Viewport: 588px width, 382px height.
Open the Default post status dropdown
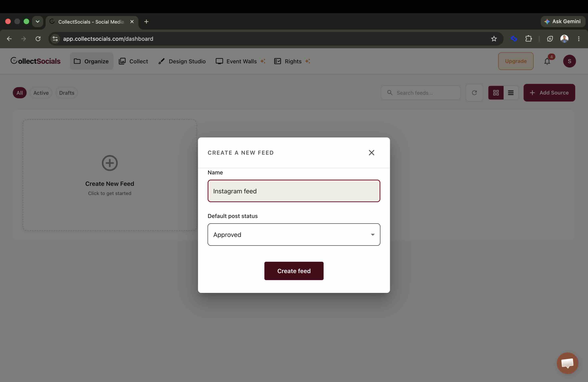294,234
